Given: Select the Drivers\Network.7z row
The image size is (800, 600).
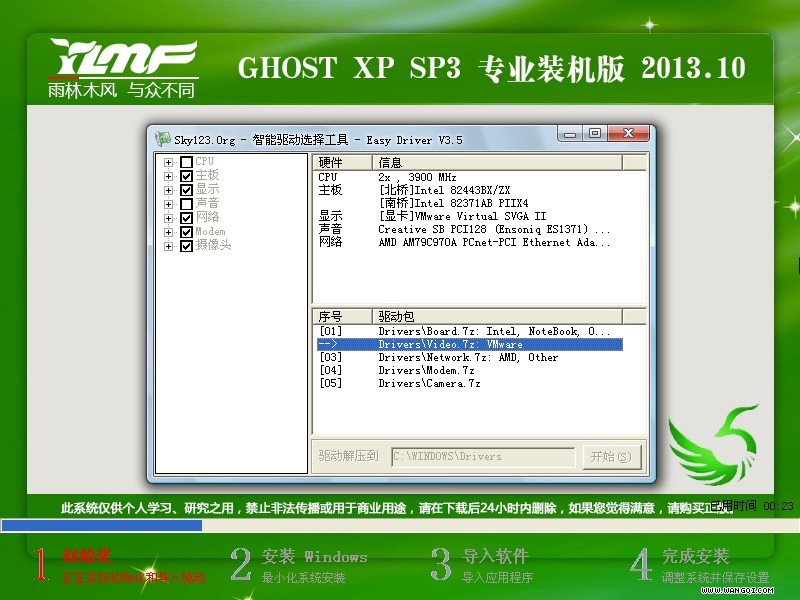Looking at the screenshot, I should pyautogui.click(x=469, y=357).
